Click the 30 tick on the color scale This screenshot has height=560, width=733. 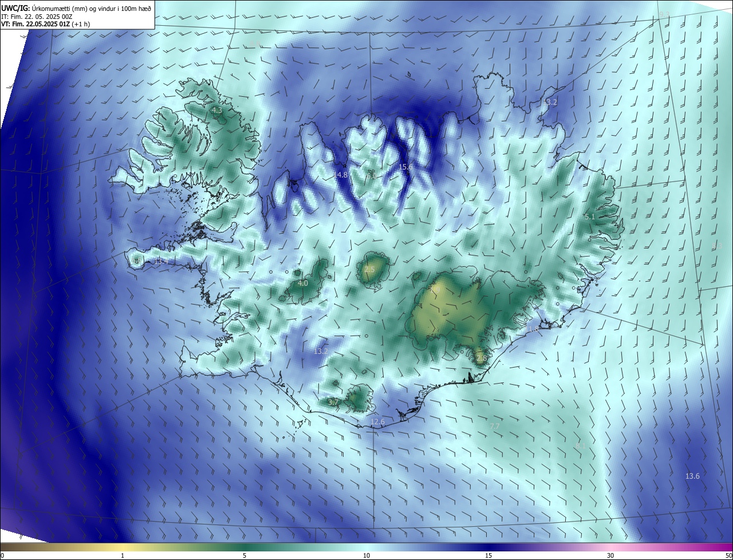click(x=610, y=555)
